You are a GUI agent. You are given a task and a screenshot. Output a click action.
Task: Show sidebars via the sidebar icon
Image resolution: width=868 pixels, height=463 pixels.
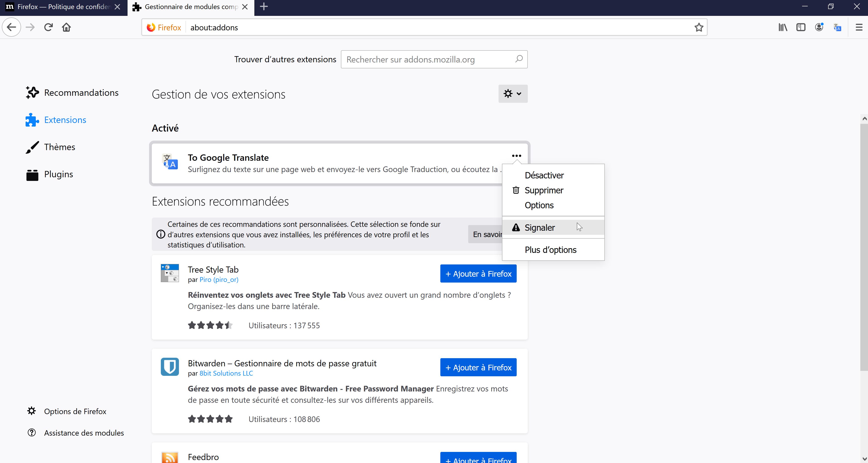(x=801, y=27)
